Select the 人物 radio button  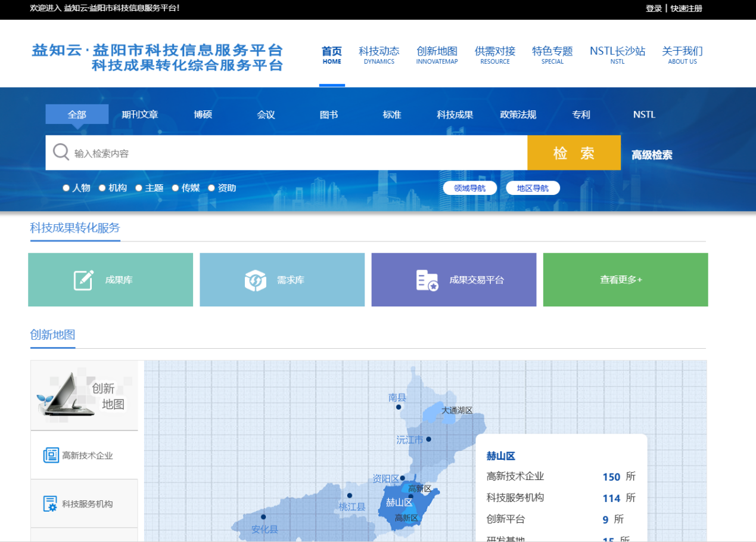point(66,188)
